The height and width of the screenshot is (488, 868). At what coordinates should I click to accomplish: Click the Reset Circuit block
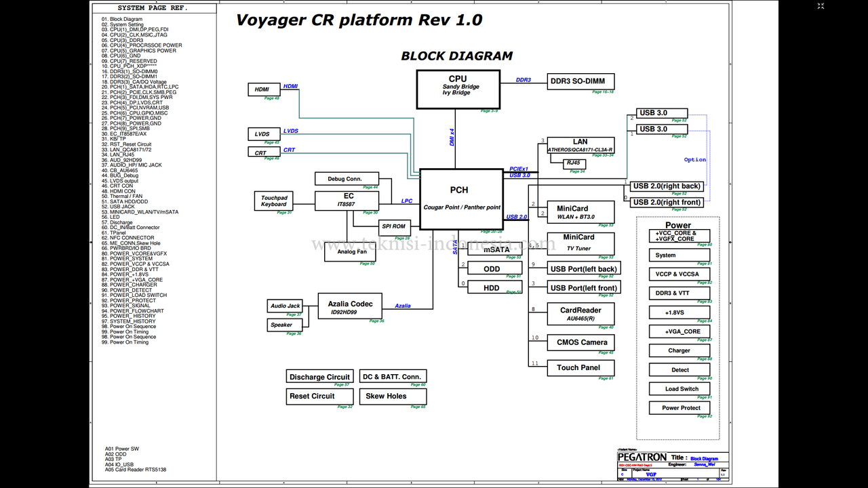(319, 396)
